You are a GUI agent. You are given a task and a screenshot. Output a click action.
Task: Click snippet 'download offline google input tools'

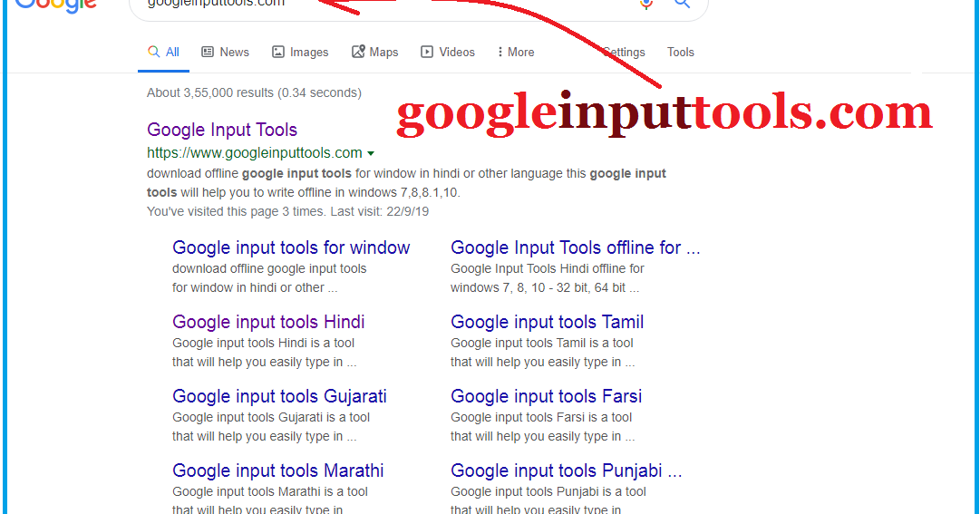(269, 269)
